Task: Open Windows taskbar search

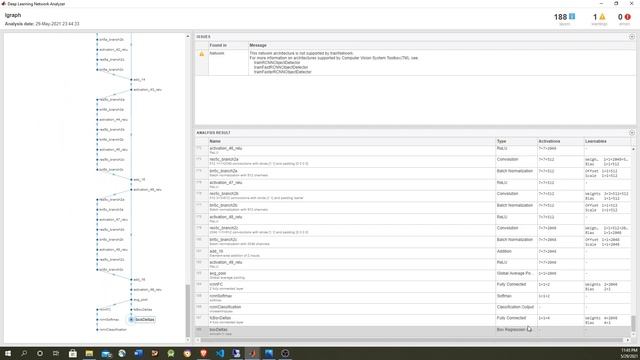Action: [24, 353]
